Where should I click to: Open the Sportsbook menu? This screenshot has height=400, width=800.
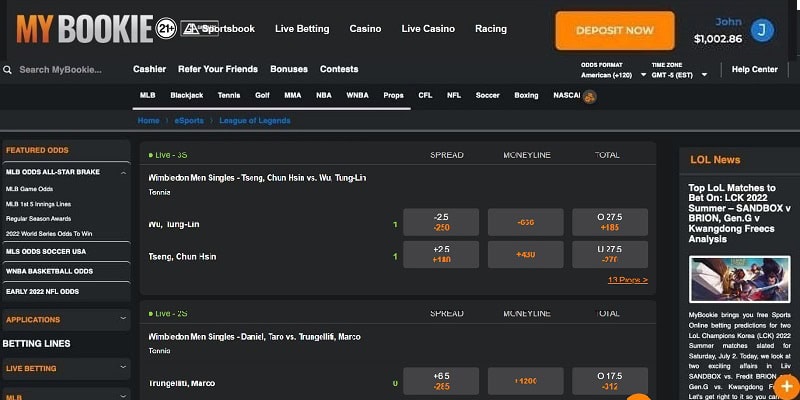point(228,29)
